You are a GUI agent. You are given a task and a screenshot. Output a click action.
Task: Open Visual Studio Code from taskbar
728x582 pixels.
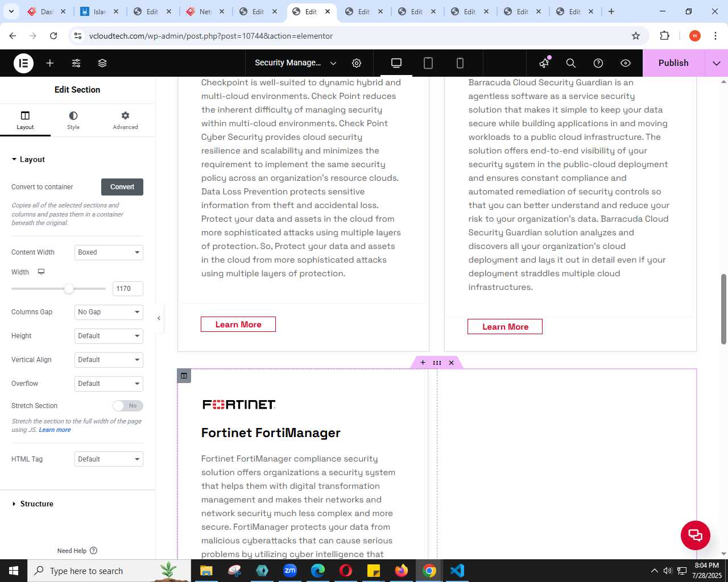pos(457,571)
